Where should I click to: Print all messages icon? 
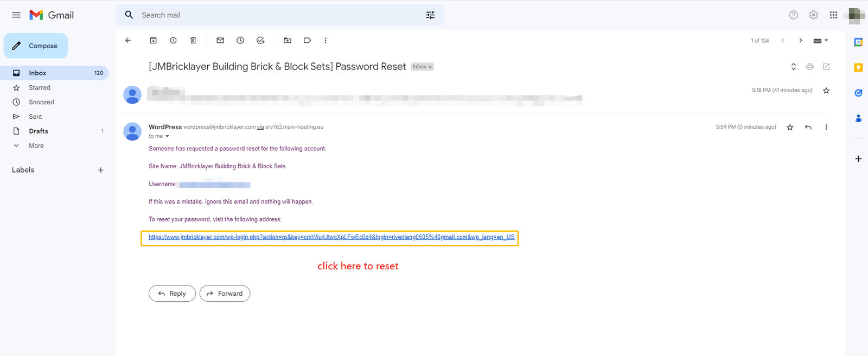[810, 67]
